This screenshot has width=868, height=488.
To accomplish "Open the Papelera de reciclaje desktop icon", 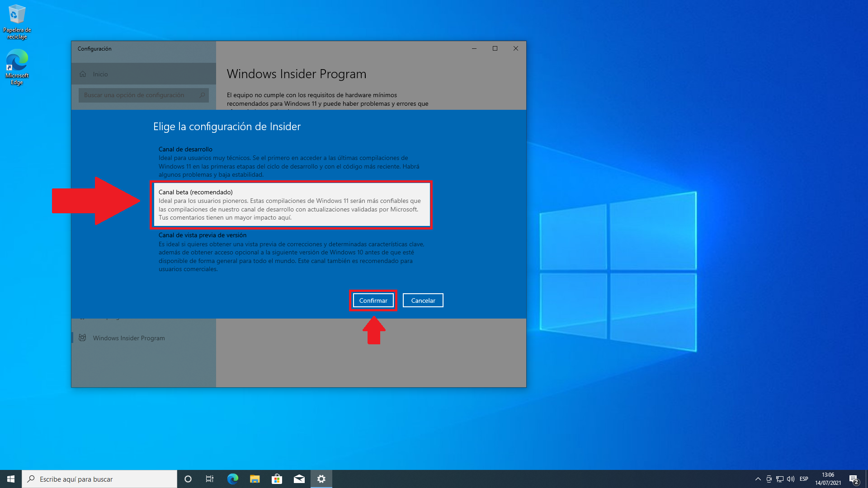I will 17,22.
